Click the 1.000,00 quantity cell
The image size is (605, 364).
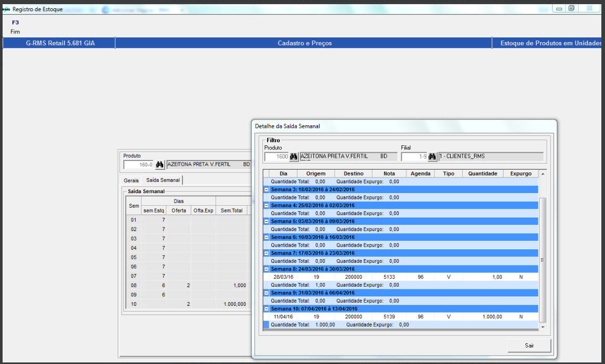point(483,317)
